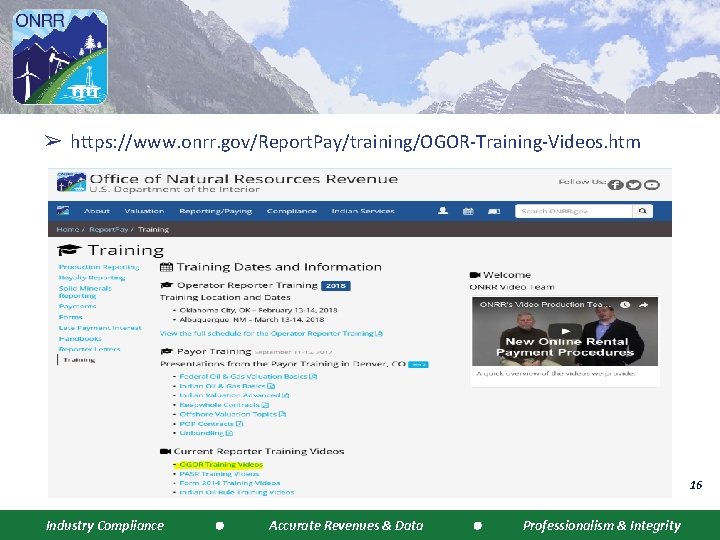Image resolution: width=720 pixels, height=540 pixels.
Task: Open PASR Training Videos link
Action: (x=219, y=473)
